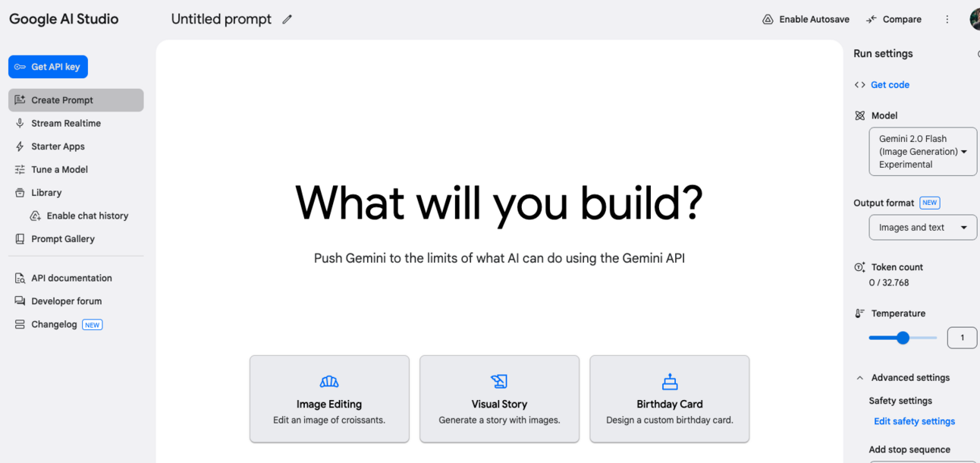Image resolution: width=980 pixels, height=463 pixels.
Task: Click the pencil icon to rename prompt
Action: (287, 20)
